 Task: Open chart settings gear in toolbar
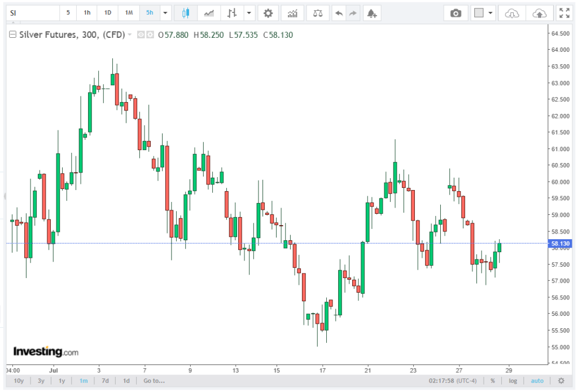point(268,14)
